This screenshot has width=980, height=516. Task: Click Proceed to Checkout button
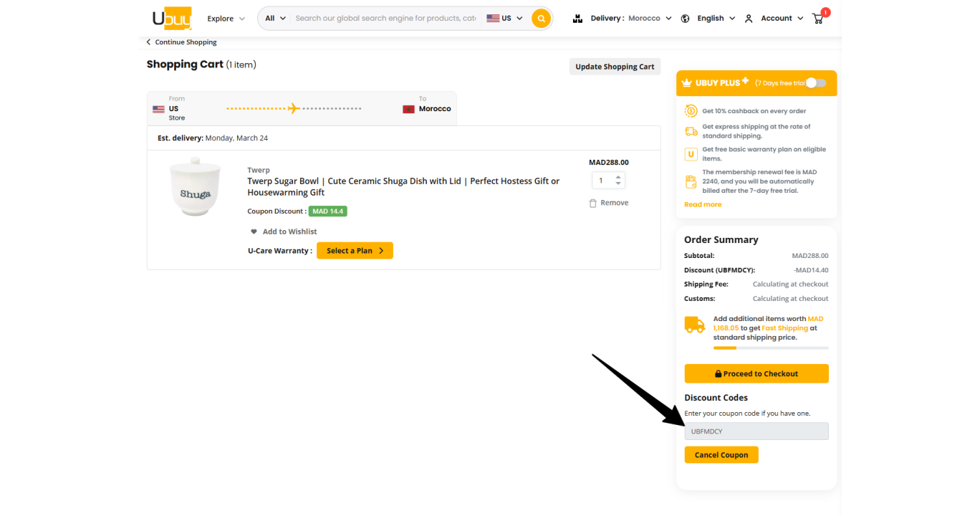[756, 373]
